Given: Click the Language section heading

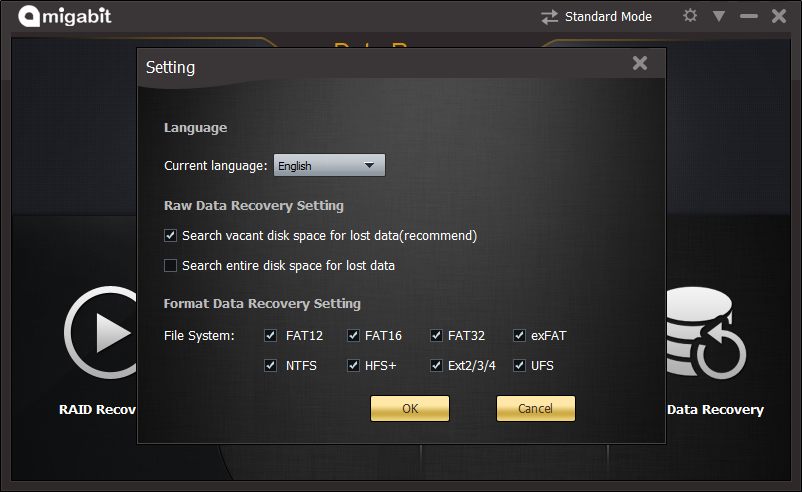Looking at the screenshot, I should pos(195,128).
